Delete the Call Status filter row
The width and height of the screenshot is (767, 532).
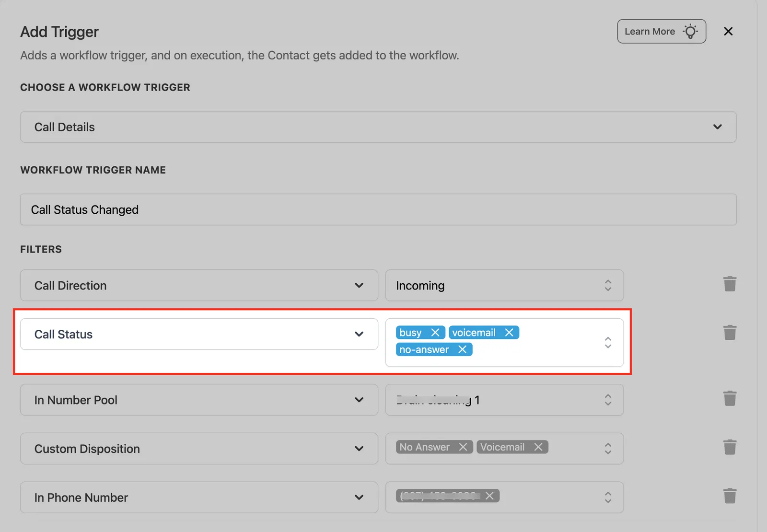click(730, 333)
